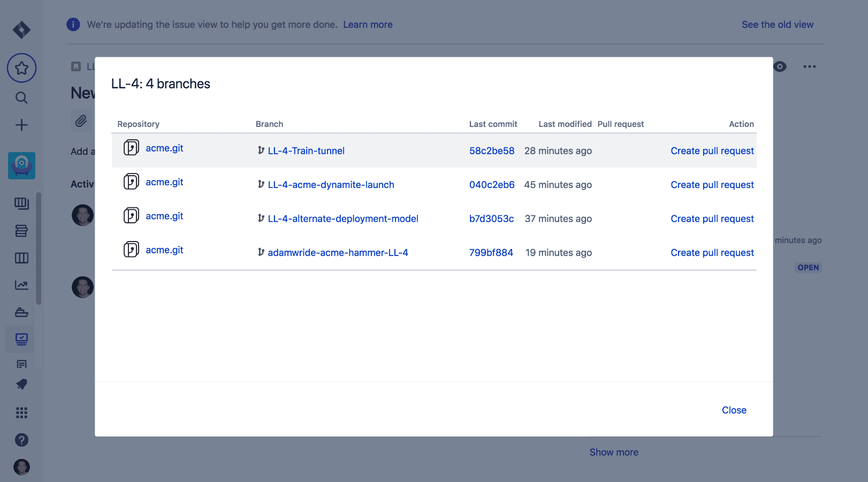Open the LL-4-Train-tunnel branch link
868x482 pixels.
tap(306, 151)
